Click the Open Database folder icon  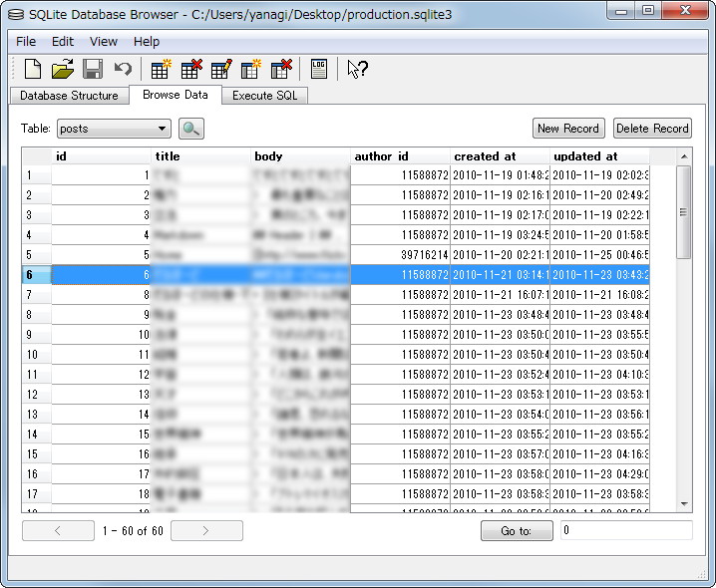[63, 69]
